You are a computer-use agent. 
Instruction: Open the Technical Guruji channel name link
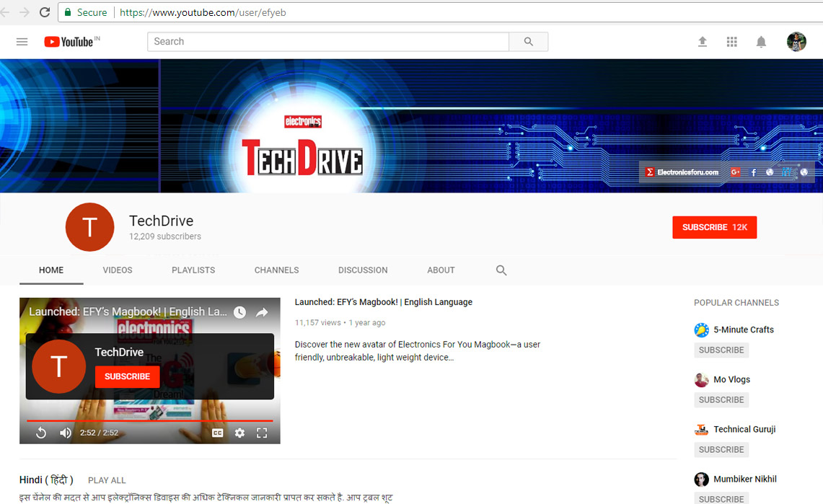[x=744, y=429]
